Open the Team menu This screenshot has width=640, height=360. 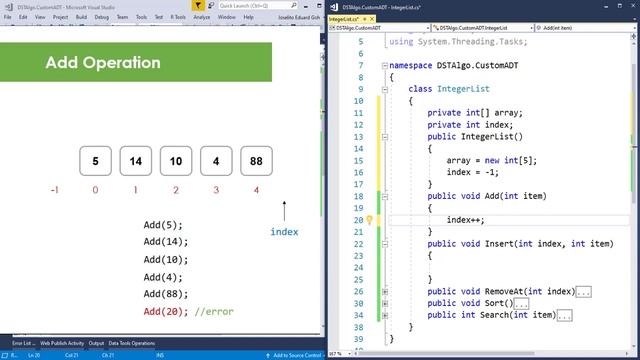(x=122, y=17)
